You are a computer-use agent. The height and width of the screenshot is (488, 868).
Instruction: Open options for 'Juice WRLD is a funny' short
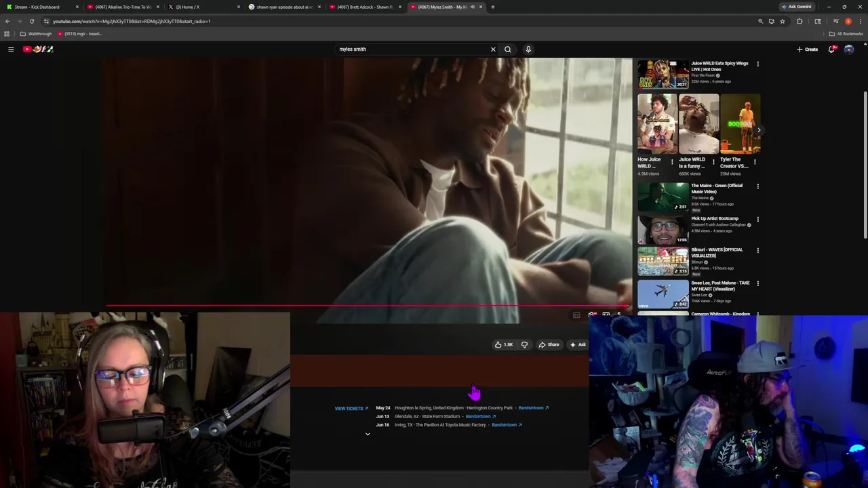[x=713, y=162]
